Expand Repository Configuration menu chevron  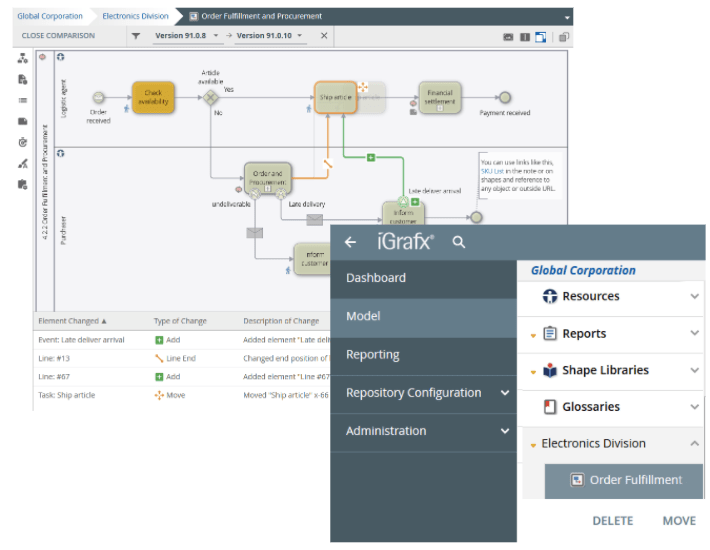coord(505,393)
